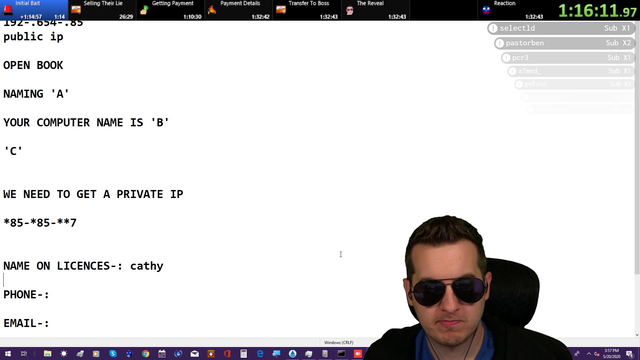Screen dimensions: 640x360
Task: Select the Transfer To Boss split
Action: (308, 10)
